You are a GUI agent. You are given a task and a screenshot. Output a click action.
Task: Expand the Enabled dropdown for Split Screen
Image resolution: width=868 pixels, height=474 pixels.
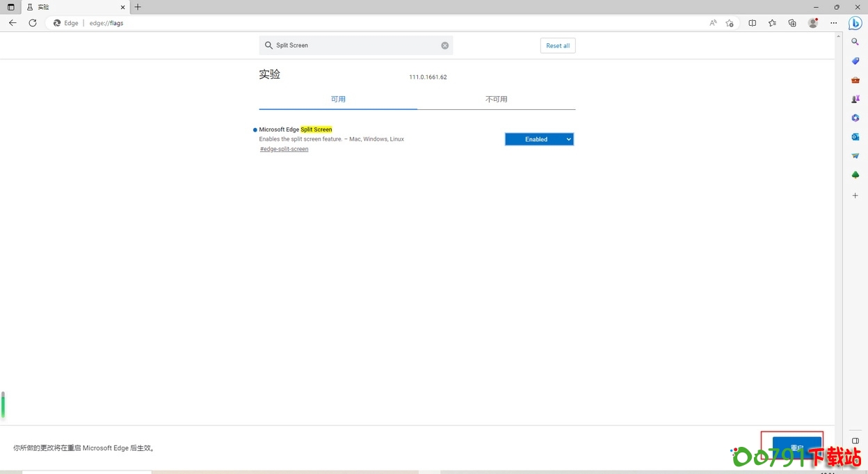coord(539,139)
